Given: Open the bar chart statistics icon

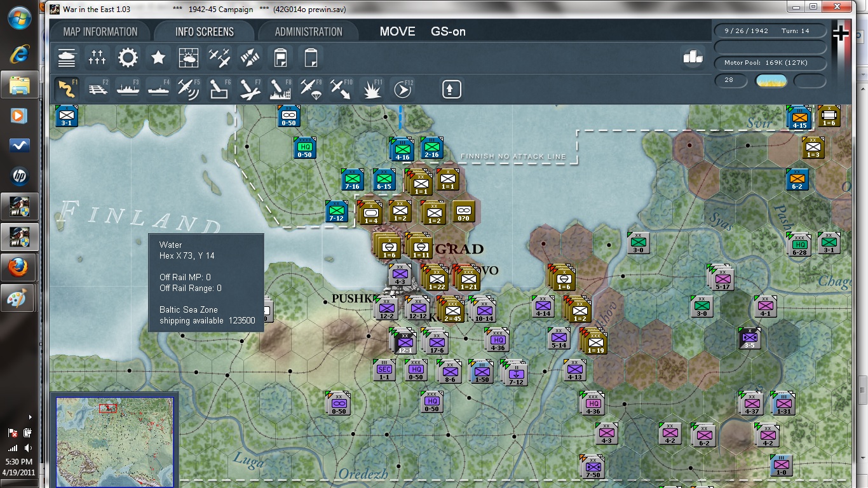Looking at the screenshot, I should pos(693,57).
